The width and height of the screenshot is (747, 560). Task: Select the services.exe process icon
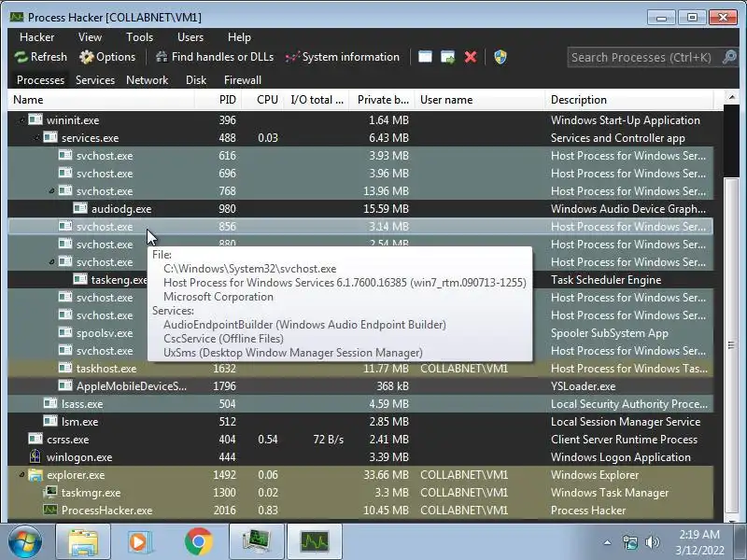pos(50,137)
